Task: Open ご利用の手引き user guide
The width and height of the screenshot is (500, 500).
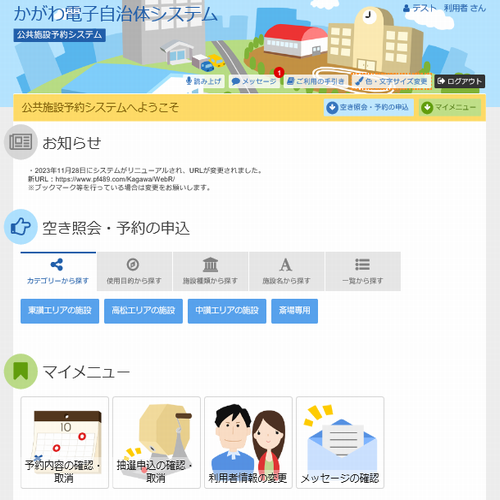Action: 316,81
